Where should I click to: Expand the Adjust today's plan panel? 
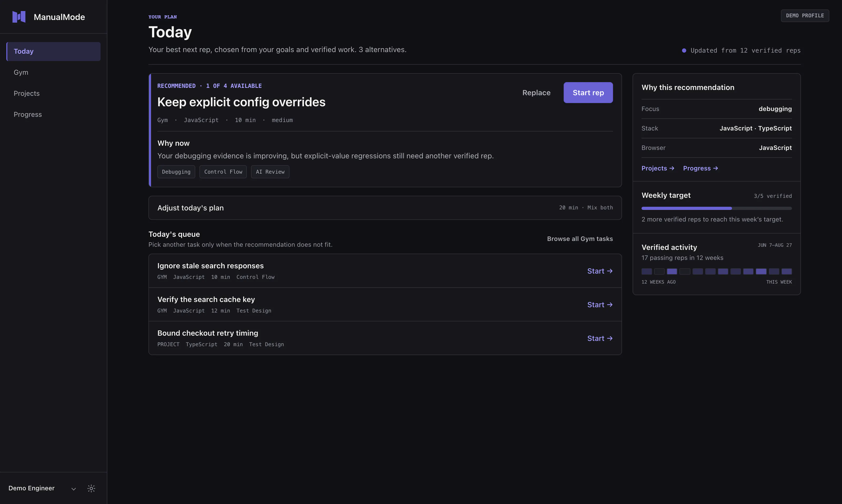385,208
